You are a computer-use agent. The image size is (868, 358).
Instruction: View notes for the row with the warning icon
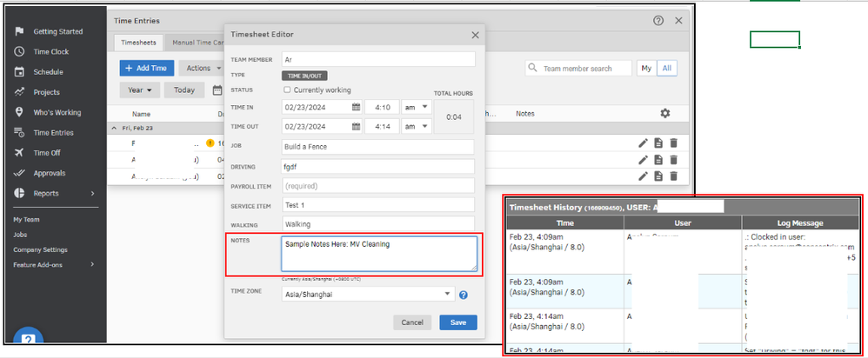coord(658,143)
